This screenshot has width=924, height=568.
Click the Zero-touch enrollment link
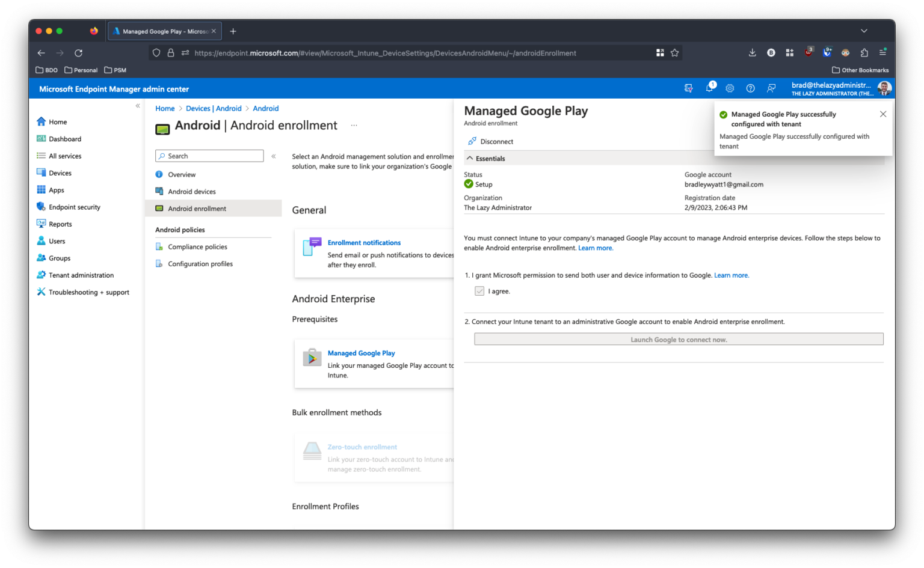coord(362,447)
